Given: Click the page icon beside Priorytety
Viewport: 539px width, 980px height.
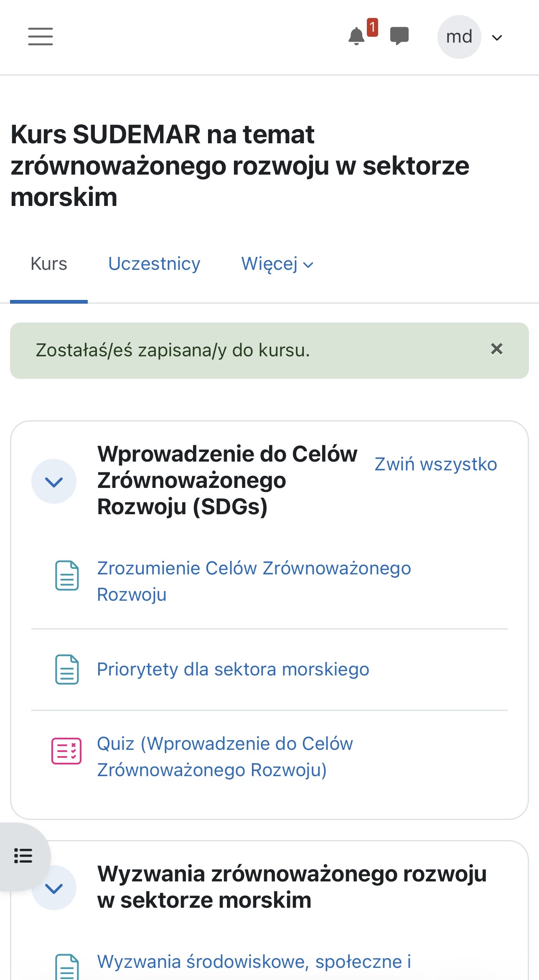Looking at the screenshot, I should click(x=67, y=670).
